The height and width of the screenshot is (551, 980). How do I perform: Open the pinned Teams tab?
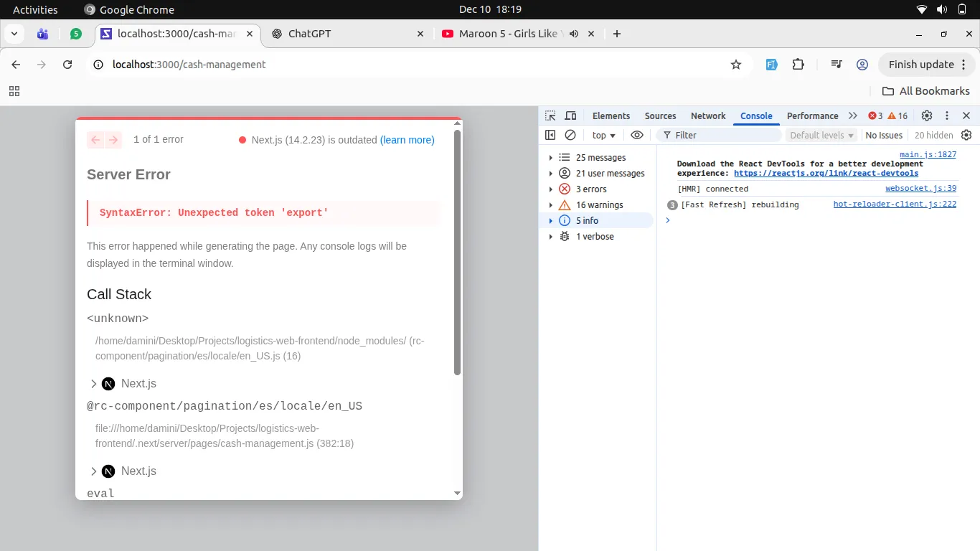point(42,34)
